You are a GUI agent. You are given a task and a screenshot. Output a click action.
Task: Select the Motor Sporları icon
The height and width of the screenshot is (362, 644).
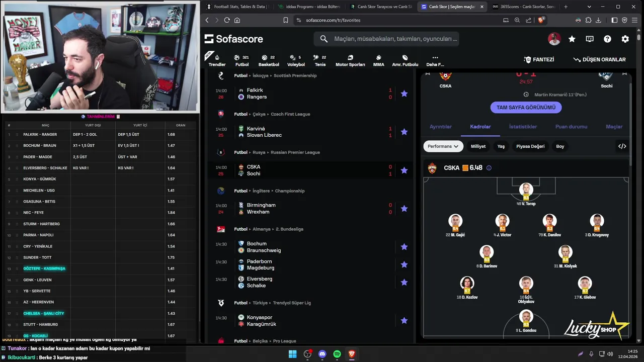(x=350, y=60)
